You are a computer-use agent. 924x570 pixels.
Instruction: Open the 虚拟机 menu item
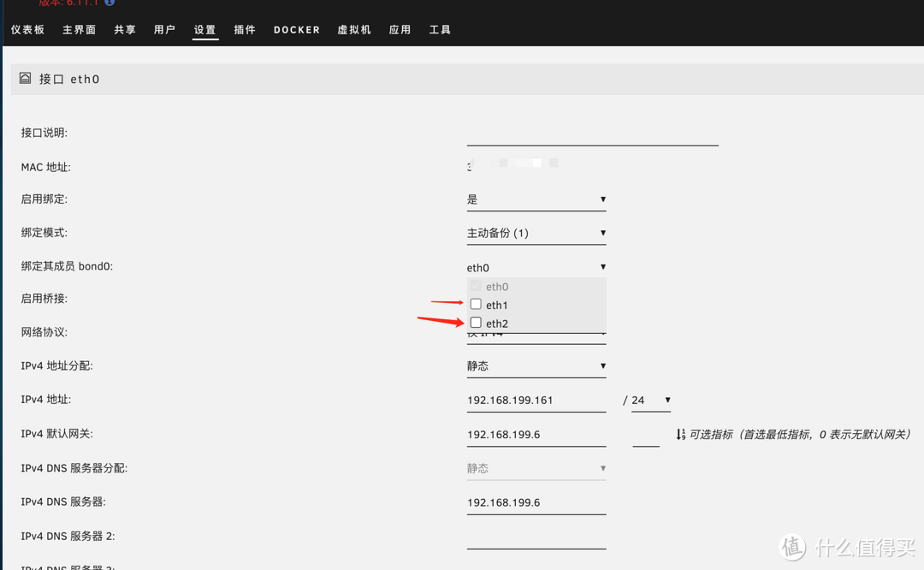pos(354,29)
